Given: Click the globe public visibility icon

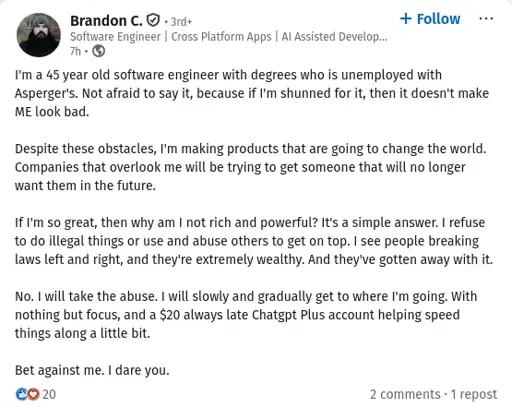Looking at the screenshot, I should tap(99, 51).
